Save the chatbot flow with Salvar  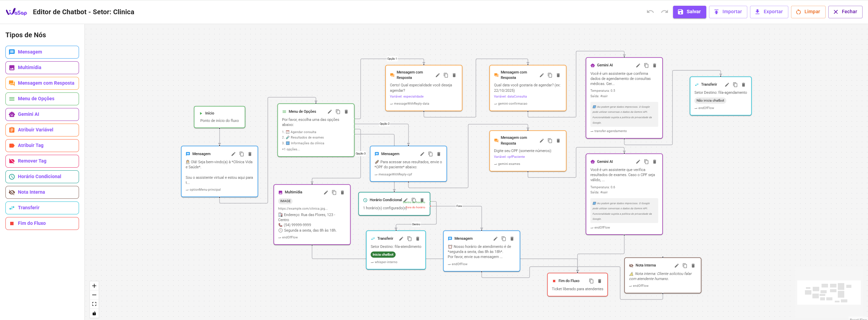pyautogui.click(x=689, y=12)
